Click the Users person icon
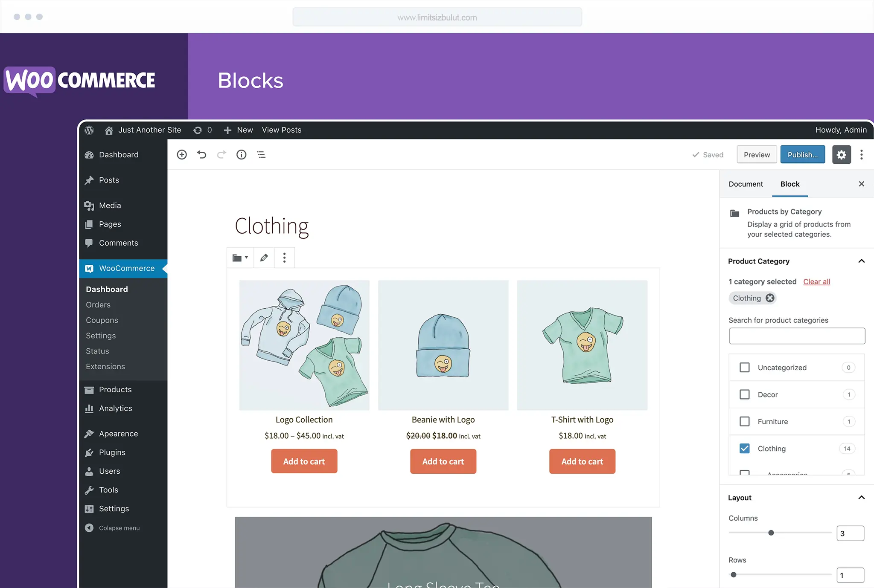874x588 pixels. coord(89,471)
